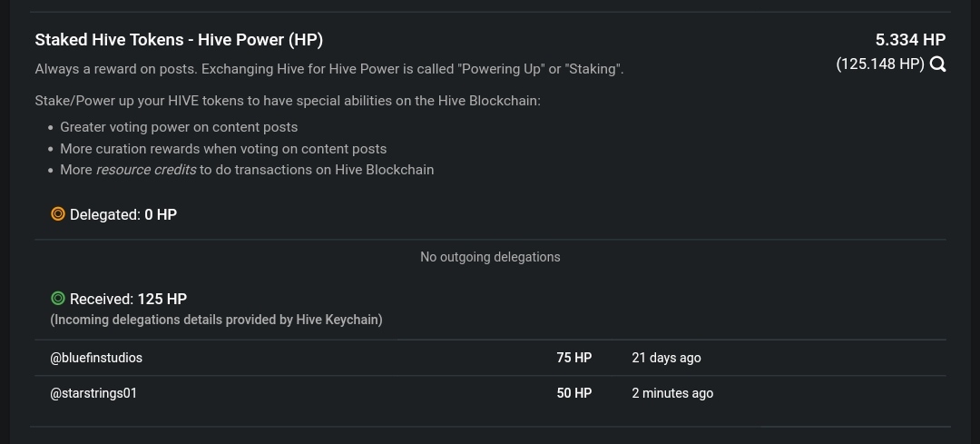Click the orange Delegated circle icon
Screen dimensions: 980x444
(x=57, y=214)
